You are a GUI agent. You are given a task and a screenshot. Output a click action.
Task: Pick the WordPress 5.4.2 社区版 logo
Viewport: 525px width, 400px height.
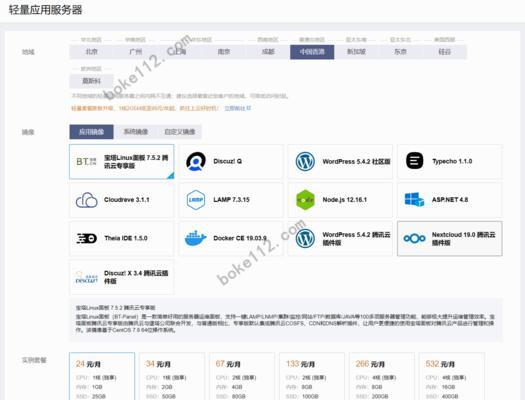(x=305, y=161)
